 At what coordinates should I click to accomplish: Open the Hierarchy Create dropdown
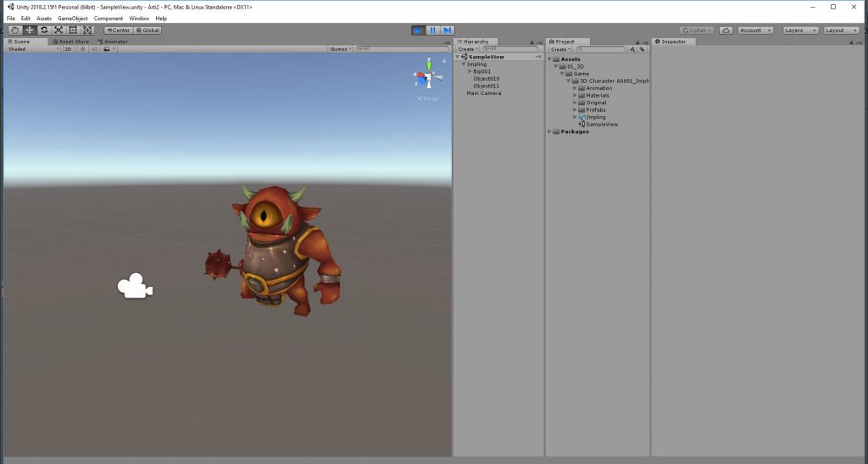coord(468,49)
